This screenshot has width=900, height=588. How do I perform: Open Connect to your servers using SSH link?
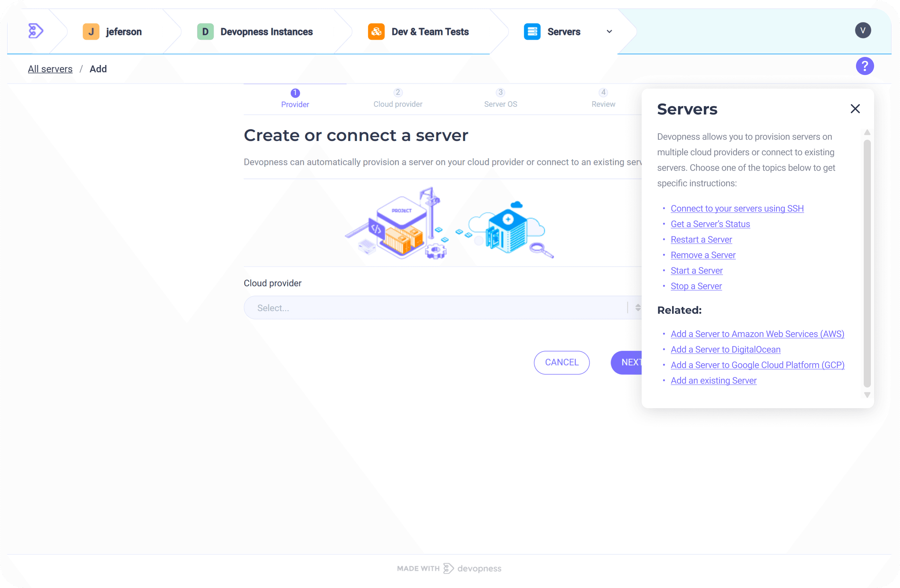pyautogui.click(x=737, y=209)
